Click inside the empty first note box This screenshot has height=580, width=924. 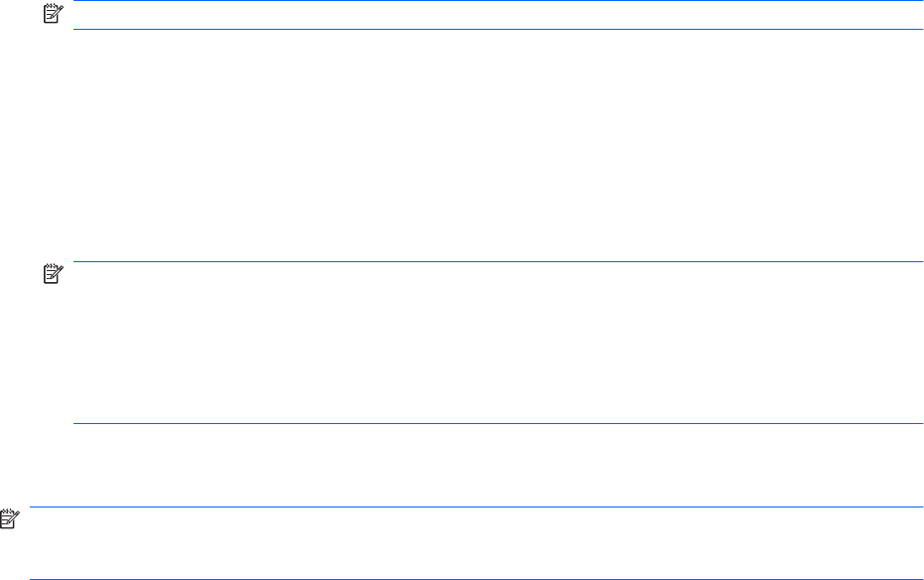tap(497, 15)
